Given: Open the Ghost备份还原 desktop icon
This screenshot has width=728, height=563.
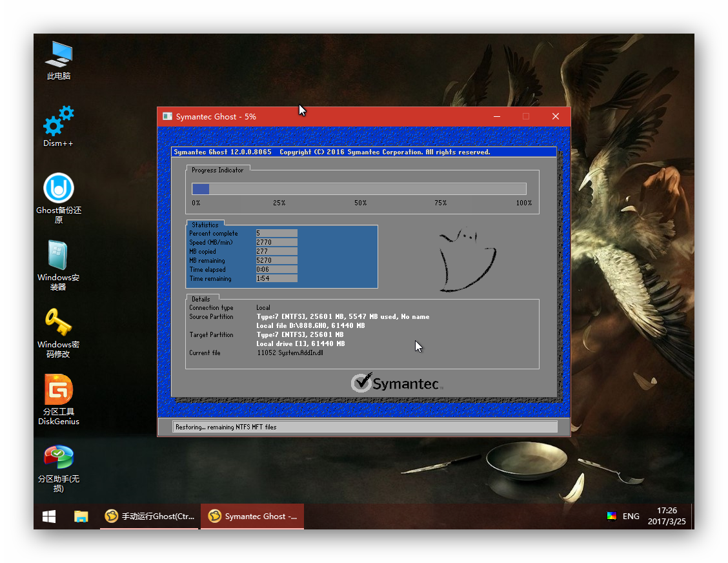Looking at the screenshot, I should click(x=59, y=198).
